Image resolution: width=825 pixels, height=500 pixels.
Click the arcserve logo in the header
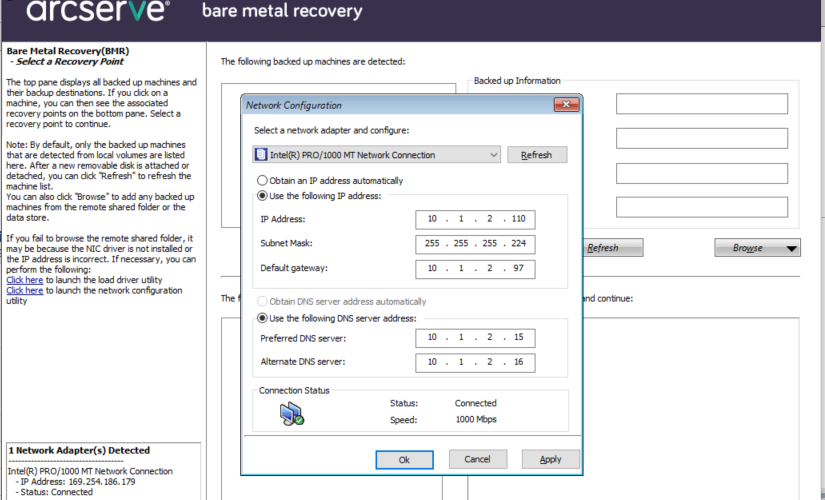click(98, 11)
